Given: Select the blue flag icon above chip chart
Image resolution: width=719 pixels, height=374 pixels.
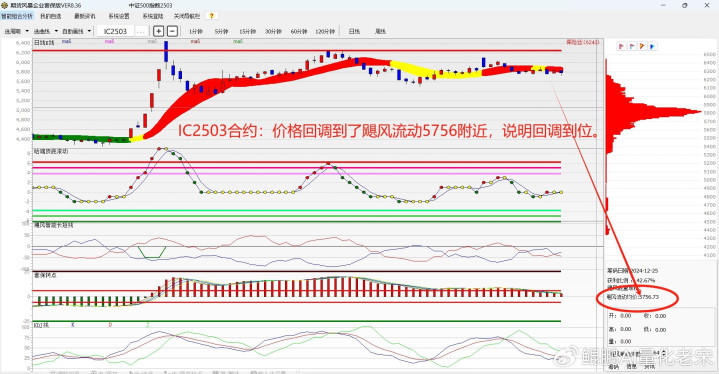Looking at the screenshot, I should pyautogui.click(x=652, y=46).
